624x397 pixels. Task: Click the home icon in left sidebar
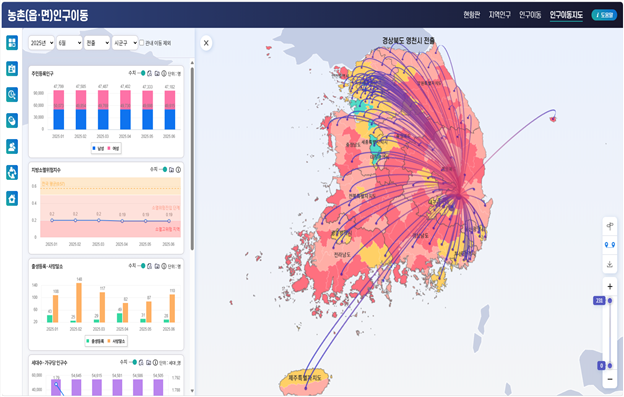12,198
